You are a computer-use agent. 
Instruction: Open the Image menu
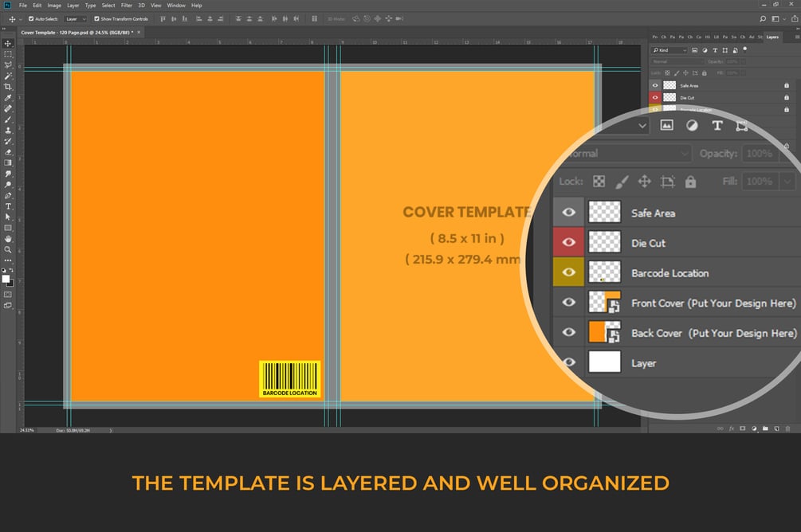click(54, 5)
